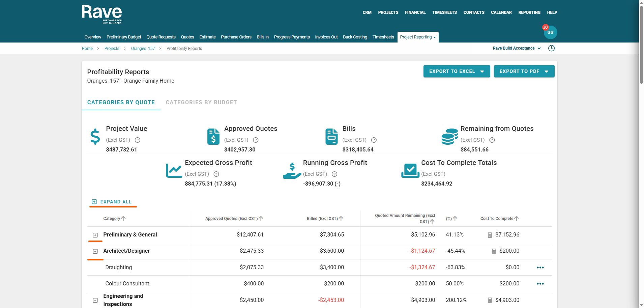Open calculator icon for Architect/Designer row
This screenshot has height=308, width=644.
[x=494, y=251]
